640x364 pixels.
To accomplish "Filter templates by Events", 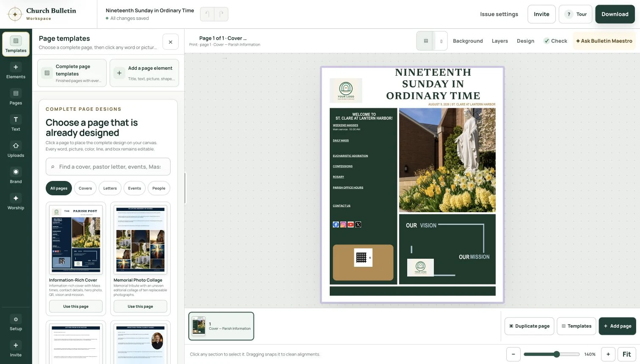I will [x=135, y=188].
